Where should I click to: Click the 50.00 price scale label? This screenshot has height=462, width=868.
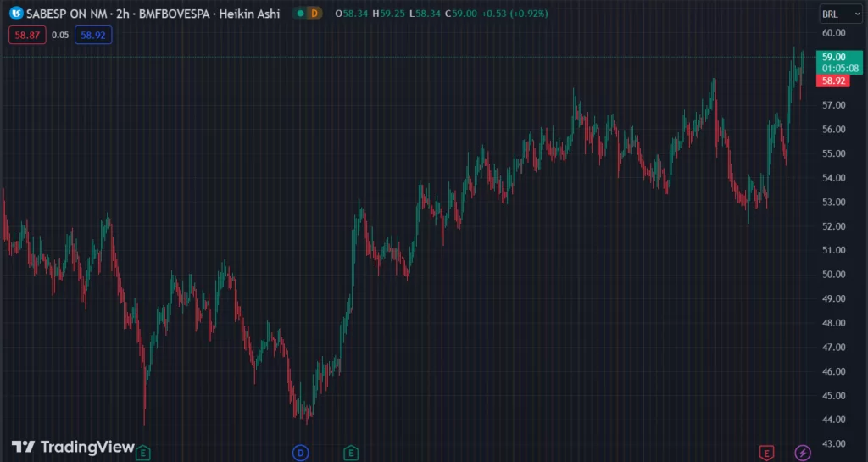pos(834,275)
